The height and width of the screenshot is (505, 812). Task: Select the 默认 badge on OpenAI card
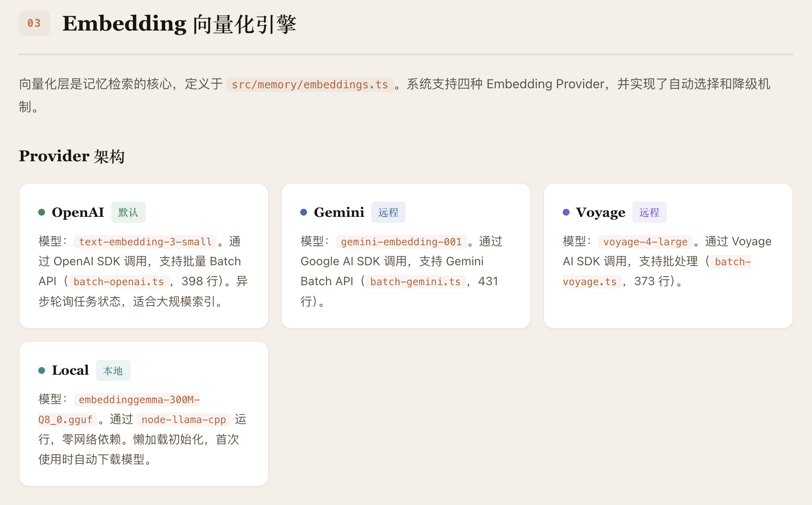(128, 212)
